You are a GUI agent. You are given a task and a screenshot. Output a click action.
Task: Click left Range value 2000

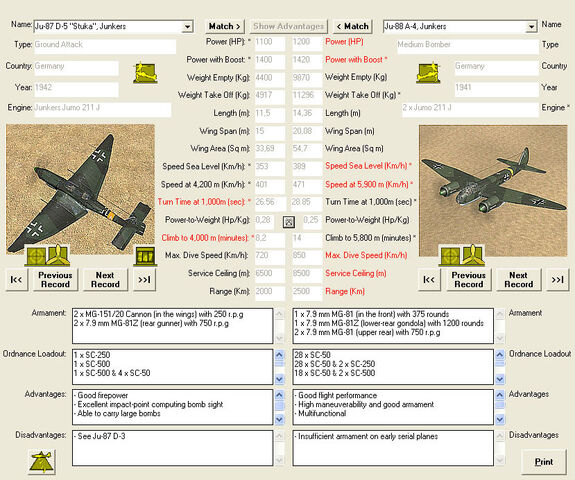click(270, 293)
